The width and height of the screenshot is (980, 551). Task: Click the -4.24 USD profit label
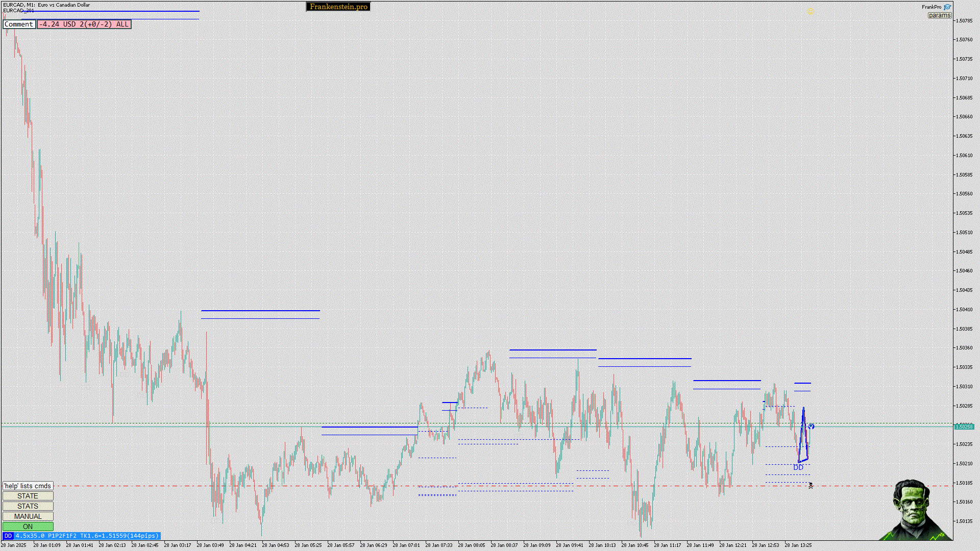pos(84,24)
